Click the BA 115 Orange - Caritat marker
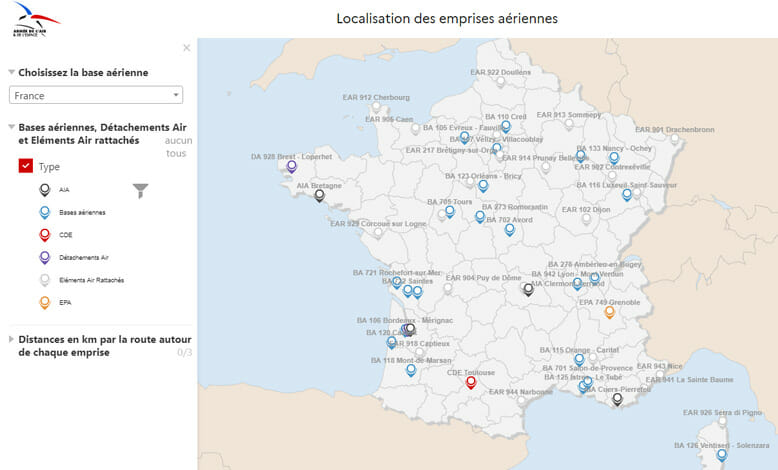Viewport: 778px width, 470px height. tap(579, 359)
